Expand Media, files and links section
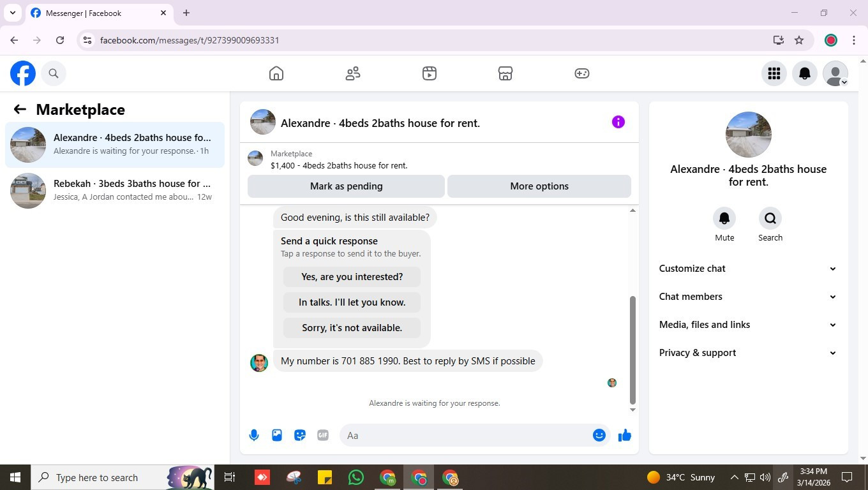Viewport: 868px width, 490px height. point(748,325)
